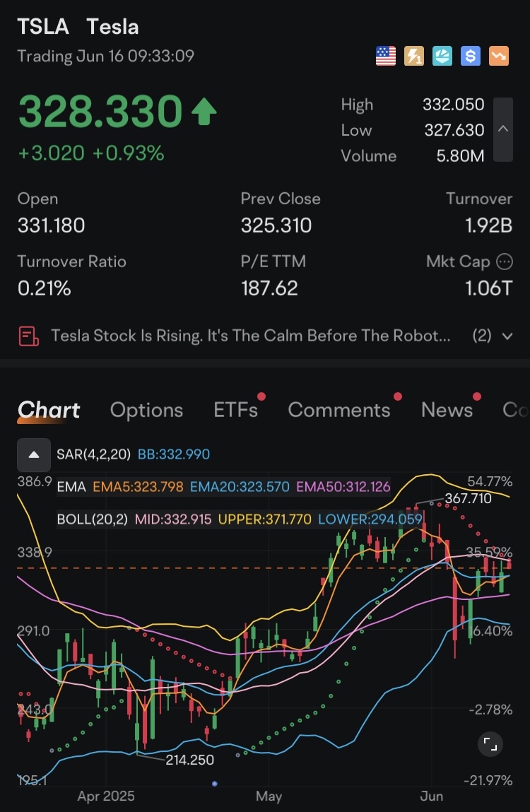Switch to the News tab
530x812 pixels.
(447, 410)
